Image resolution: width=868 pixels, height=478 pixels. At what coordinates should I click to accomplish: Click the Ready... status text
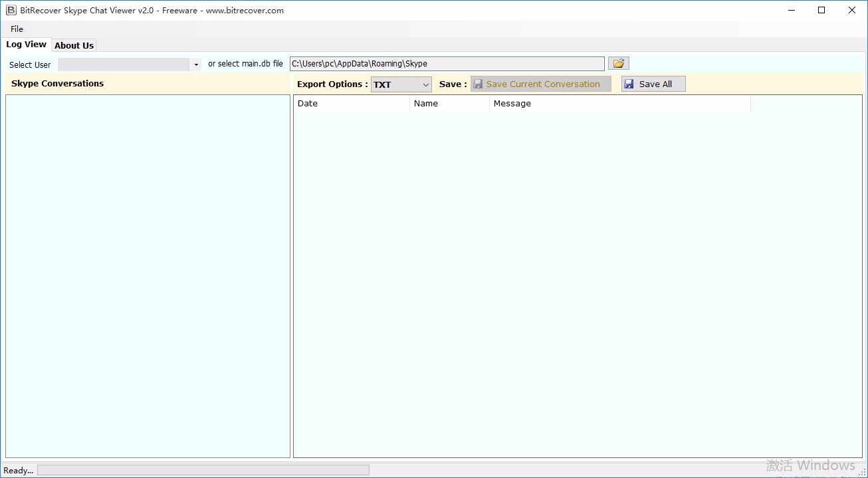point(19,470)
